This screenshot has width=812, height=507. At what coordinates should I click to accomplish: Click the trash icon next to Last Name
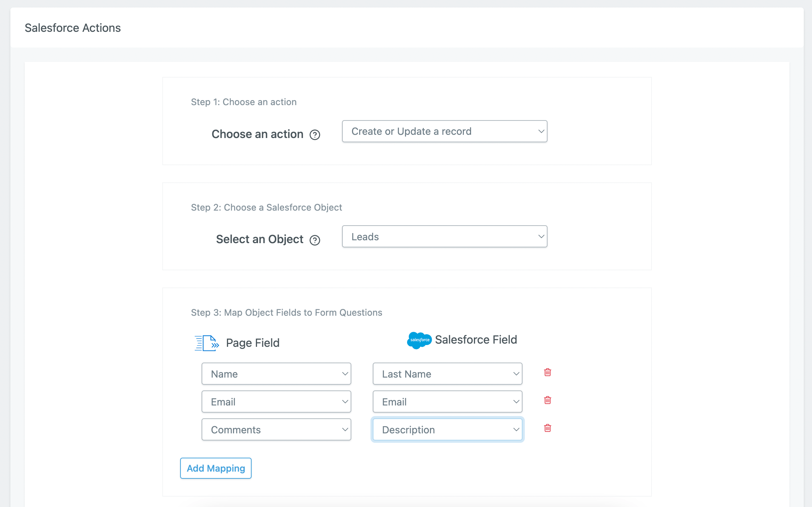(x=547, y=373)
